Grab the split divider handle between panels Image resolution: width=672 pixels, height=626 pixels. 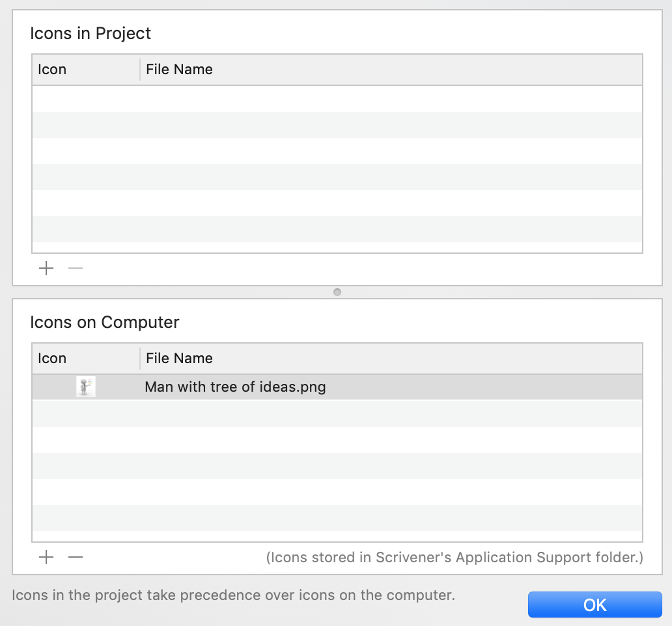(x=337, y=292)
